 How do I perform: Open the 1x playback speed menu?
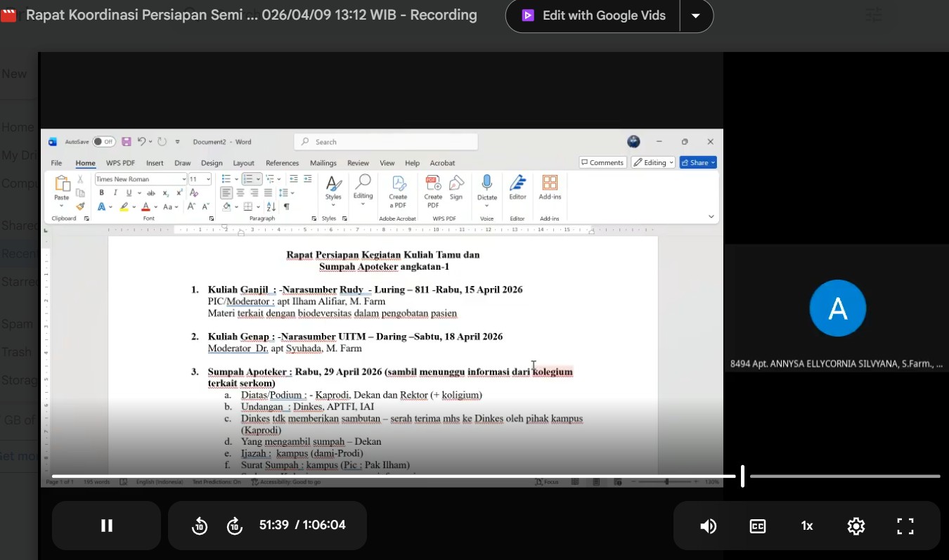(x=806, y=526)
